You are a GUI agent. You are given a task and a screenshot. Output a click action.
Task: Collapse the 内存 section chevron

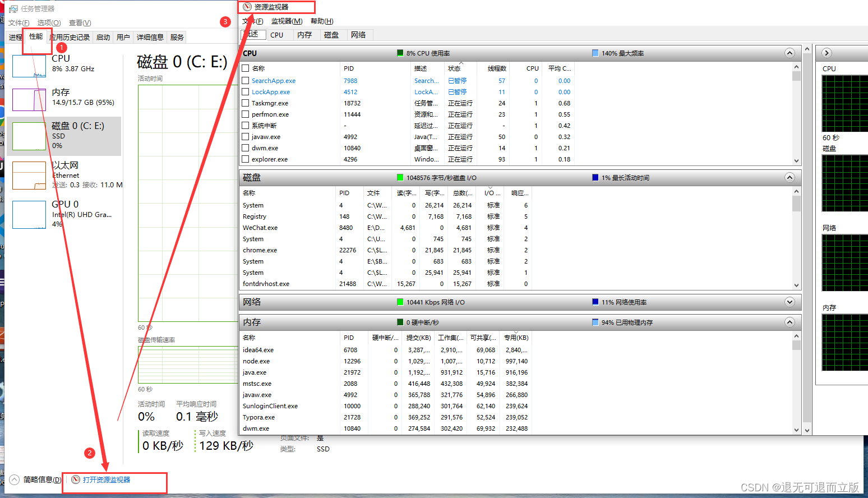(x=789, y=322)
